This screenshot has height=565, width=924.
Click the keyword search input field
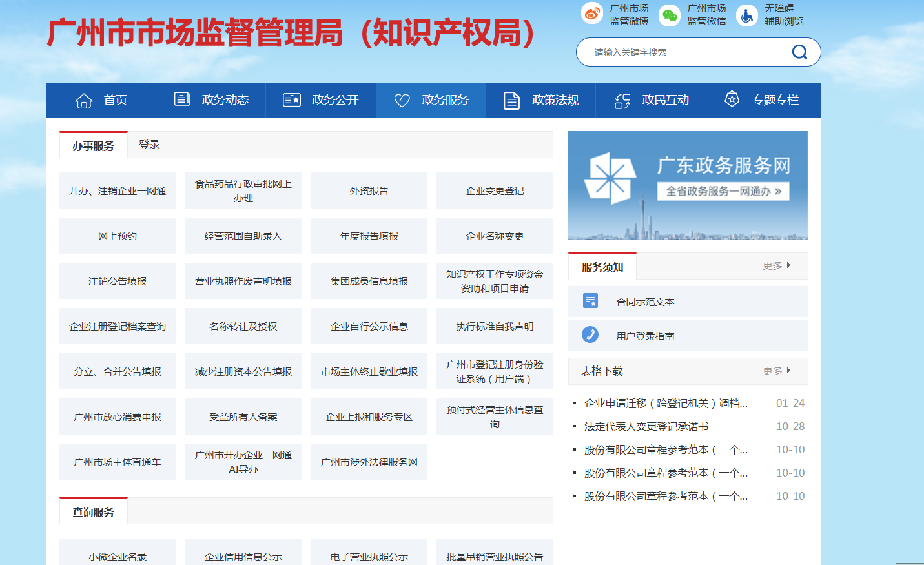(684, 52)
